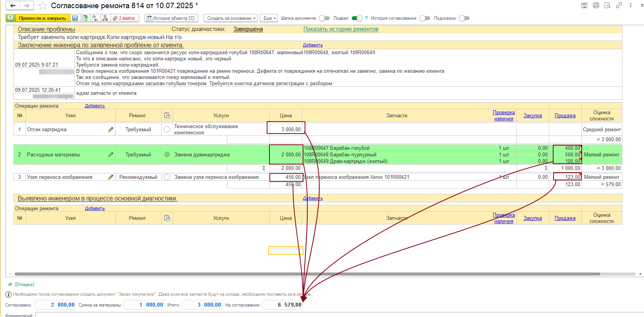Open the 'Еще' dropdown menu
644x317 pixels.
(269, 18)
